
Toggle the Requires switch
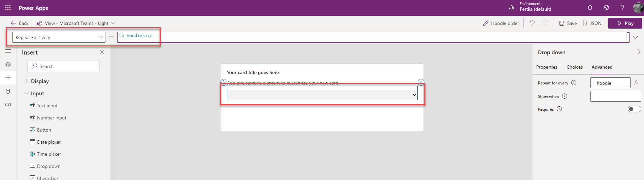coord(634,109)
